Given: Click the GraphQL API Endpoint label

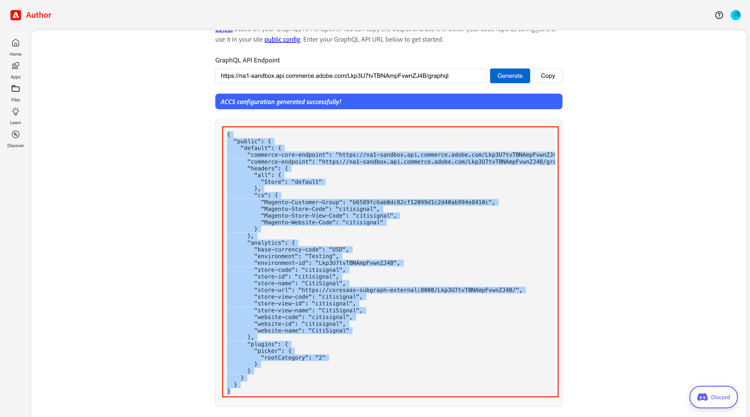Looking at the screenshot, I should pos(247,60).
